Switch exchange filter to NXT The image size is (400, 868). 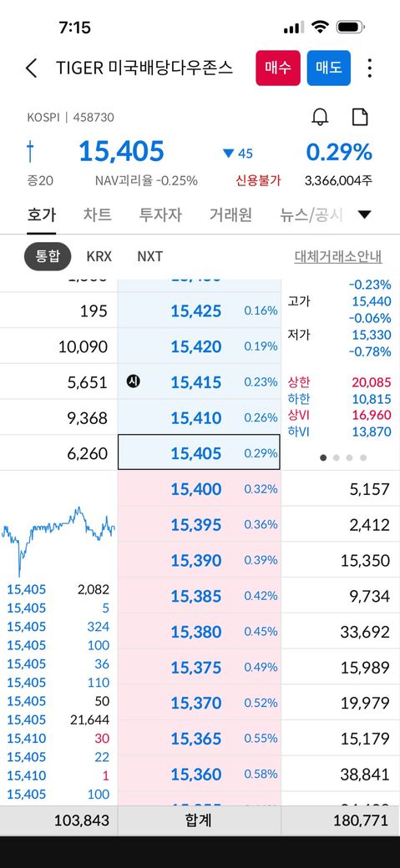pyautogui.click(x=150, y=257)
